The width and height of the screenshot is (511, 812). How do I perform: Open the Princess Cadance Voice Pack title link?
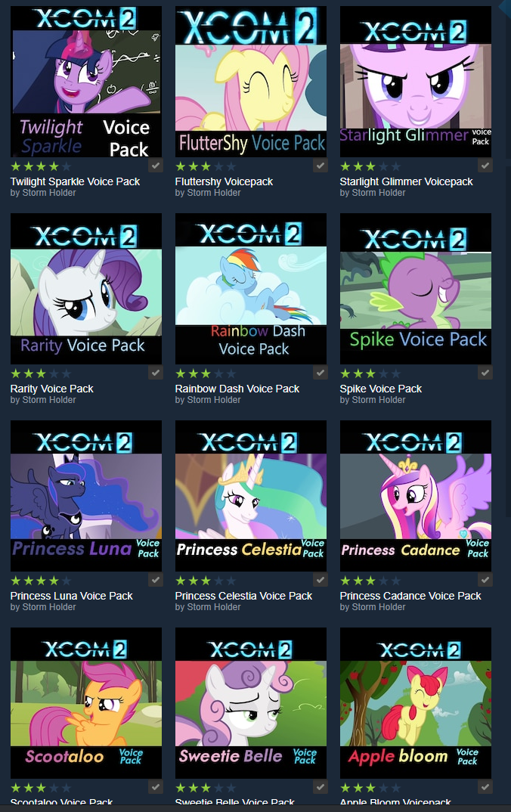pos(410,596)
